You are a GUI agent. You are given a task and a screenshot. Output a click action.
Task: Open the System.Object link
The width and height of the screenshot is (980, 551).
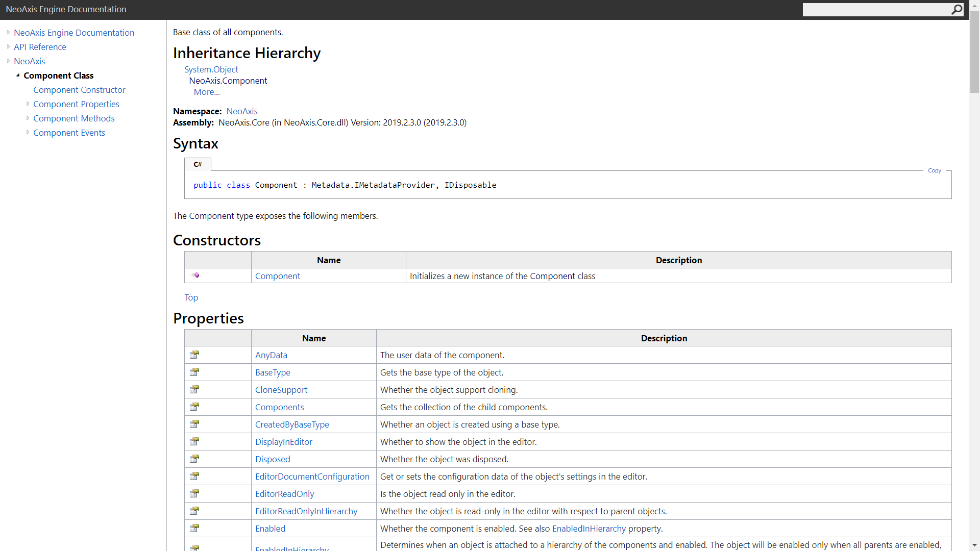pyautogui.click(x=211, y=69)
